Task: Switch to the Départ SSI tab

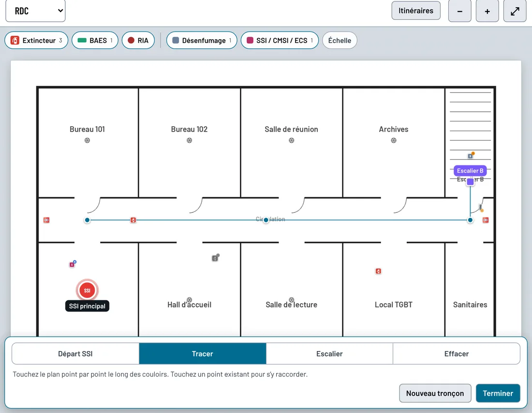Action: pyautogui.click(x=75, y=354)
